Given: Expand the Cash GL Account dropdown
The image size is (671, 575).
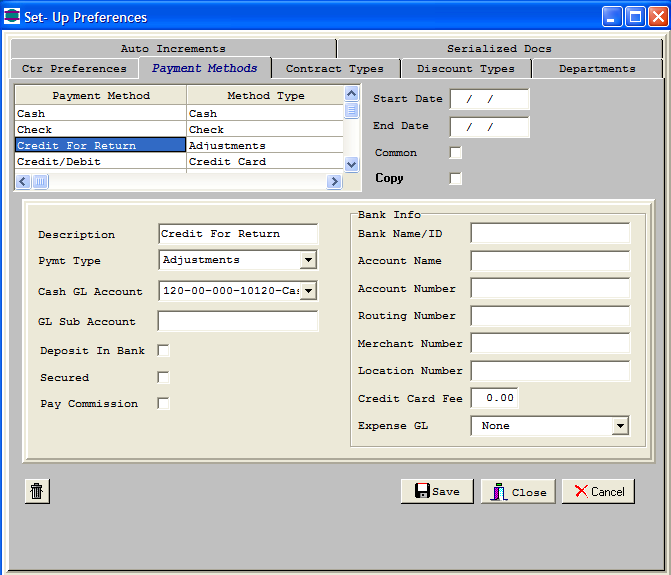Looking at the screenshot, I should click(x=308, y=291).
